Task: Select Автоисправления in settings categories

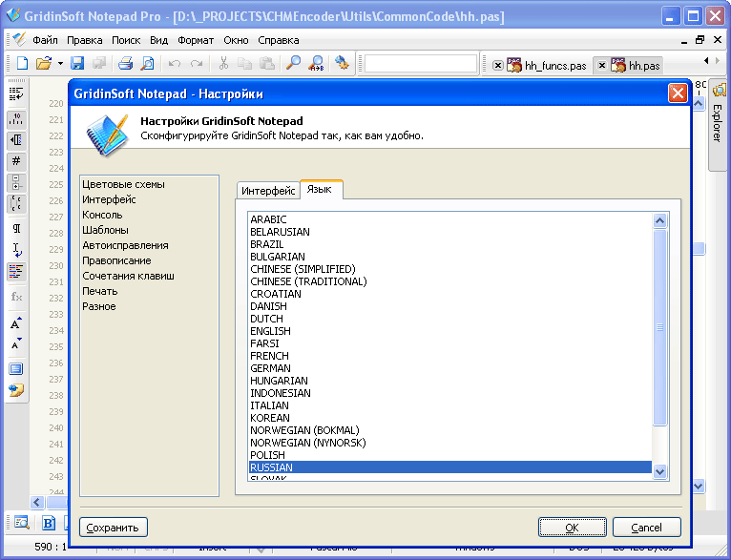Action: tap(125, 245)
